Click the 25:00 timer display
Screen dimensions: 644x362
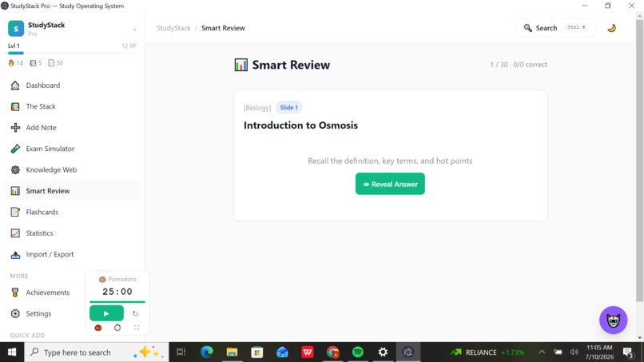[x=117, y=292]
